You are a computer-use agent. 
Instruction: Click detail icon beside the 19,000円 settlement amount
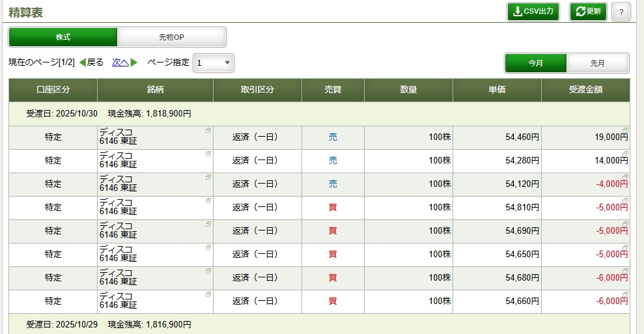625,130
